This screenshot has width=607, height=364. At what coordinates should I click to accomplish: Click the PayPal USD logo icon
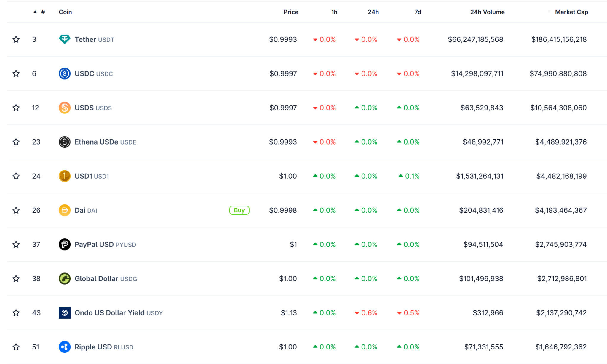[65, 244]
